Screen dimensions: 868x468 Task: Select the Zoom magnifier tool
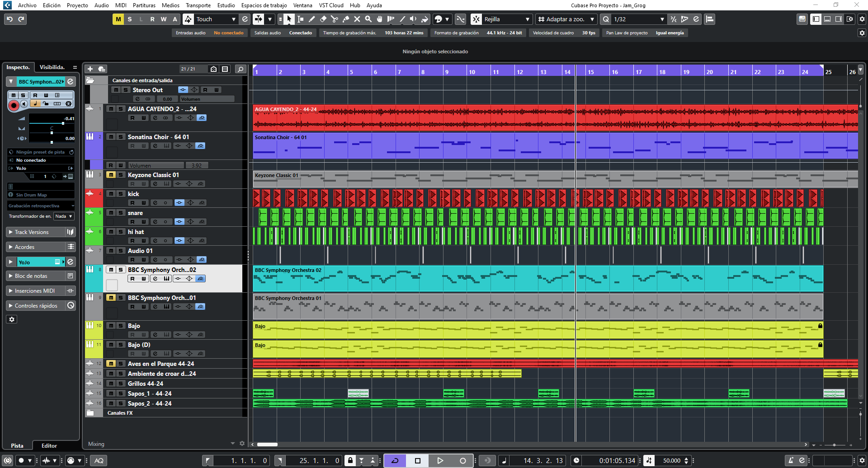(368, 19)
